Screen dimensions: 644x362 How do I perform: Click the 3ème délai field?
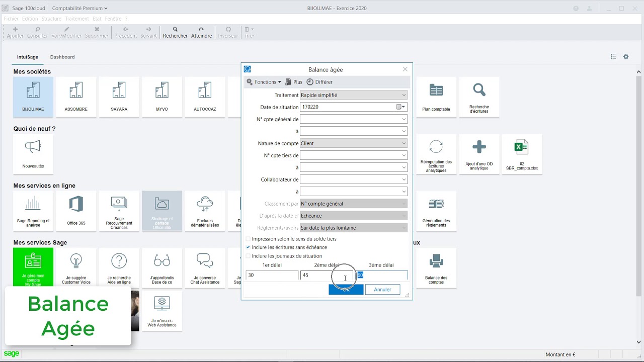[x=381, y=275]
